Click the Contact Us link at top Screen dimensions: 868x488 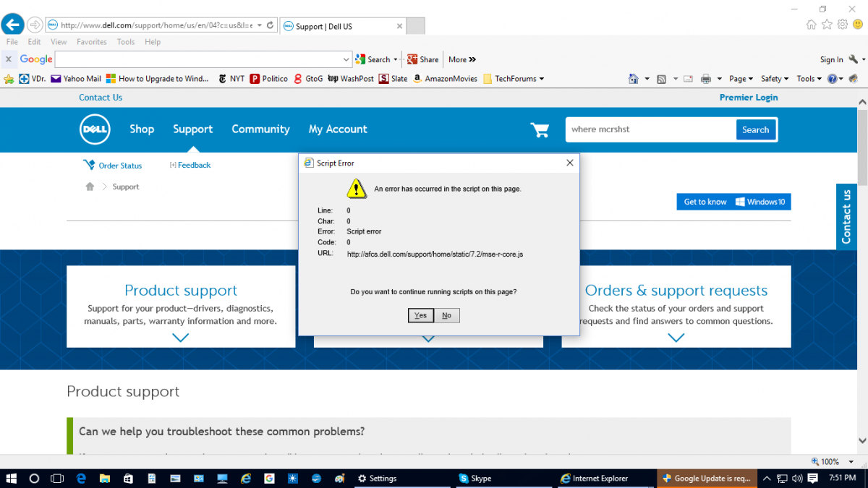(x=101, y=98)
